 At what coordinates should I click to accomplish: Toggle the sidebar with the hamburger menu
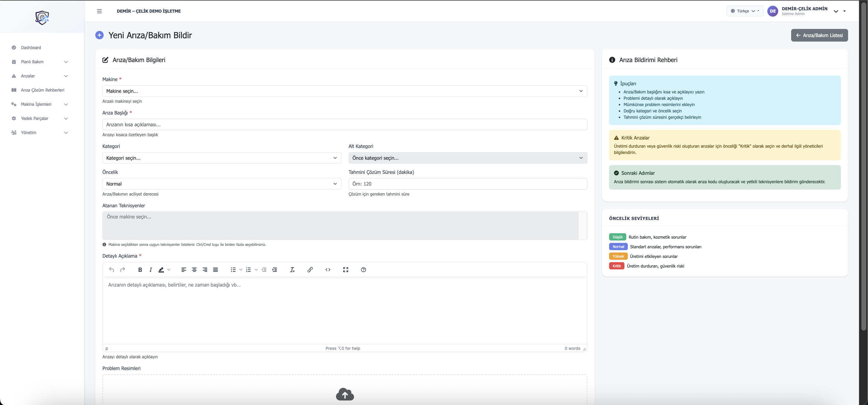coord(99,11)
